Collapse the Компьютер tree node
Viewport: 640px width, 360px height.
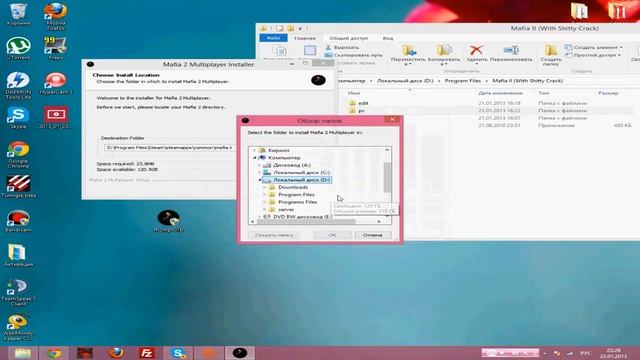(x=255, y=158)
